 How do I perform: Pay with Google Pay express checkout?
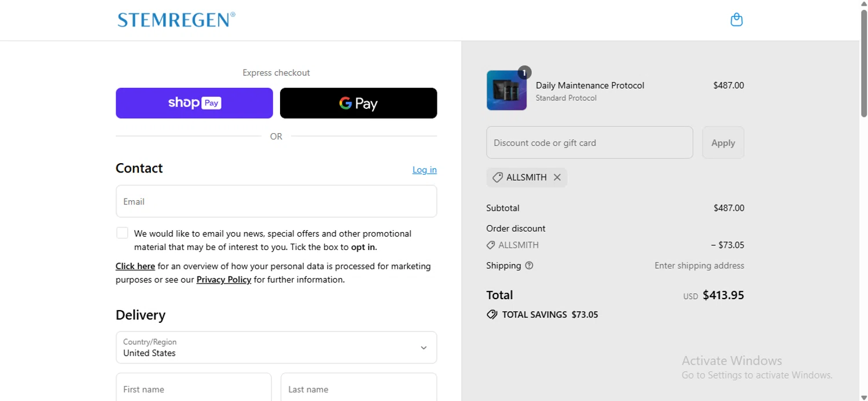tap(358, 103)
